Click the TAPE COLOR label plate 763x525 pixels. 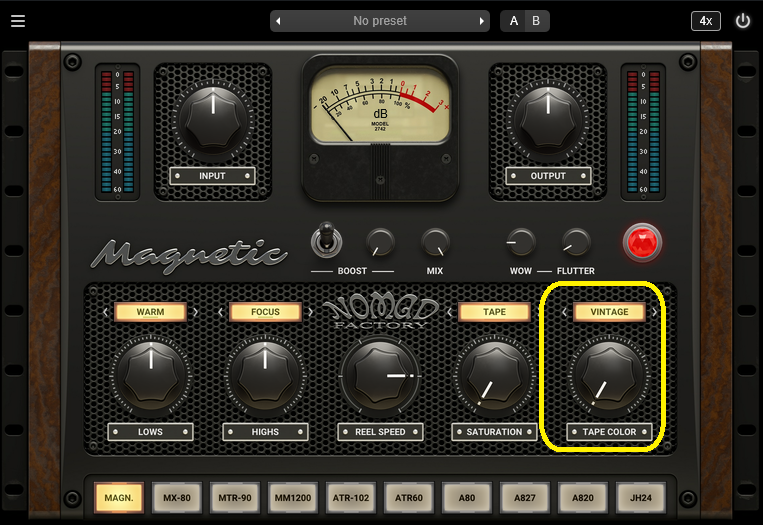coord(609,432)
